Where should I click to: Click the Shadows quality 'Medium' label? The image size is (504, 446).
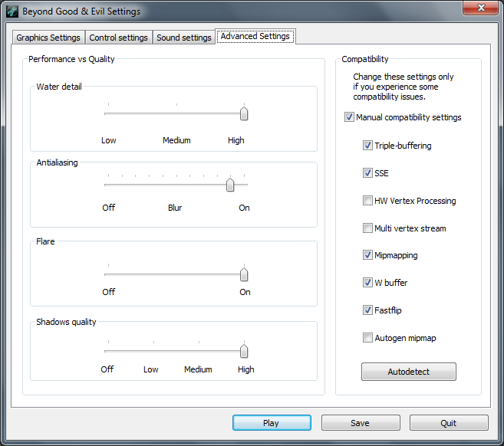(198, 369)
